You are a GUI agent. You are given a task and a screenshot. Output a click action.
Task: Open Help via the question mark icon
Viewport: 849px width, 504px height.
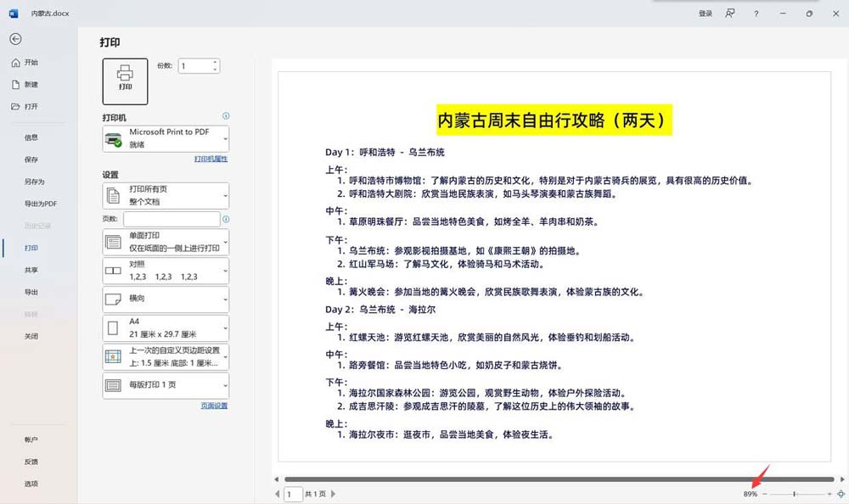click(755, 14)
